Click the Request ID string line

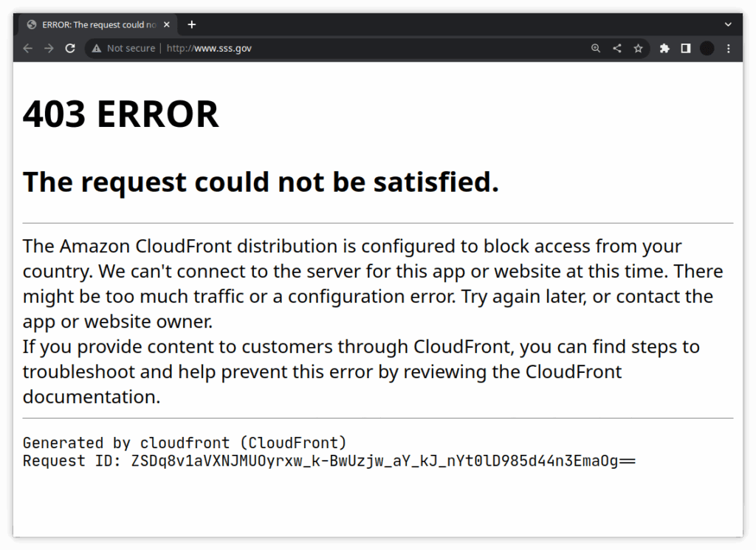tap(329, 461)
